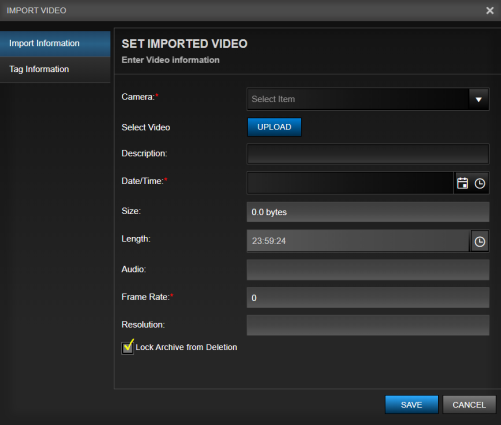Image resolution: width=501 pixels, height=425 pixels.
Task: Open the Date/Time calendar picker icon
Action: 462,183
